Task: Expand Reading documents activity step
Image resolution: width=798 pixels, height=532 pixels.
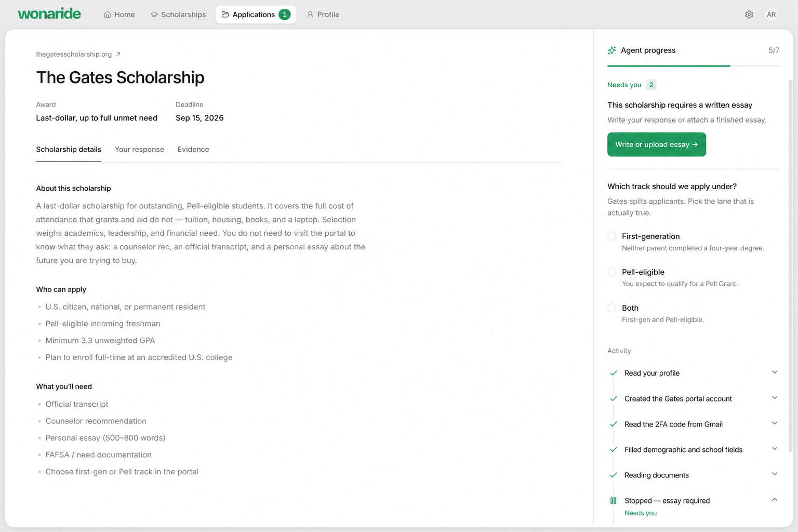Action: coord(775,474)
